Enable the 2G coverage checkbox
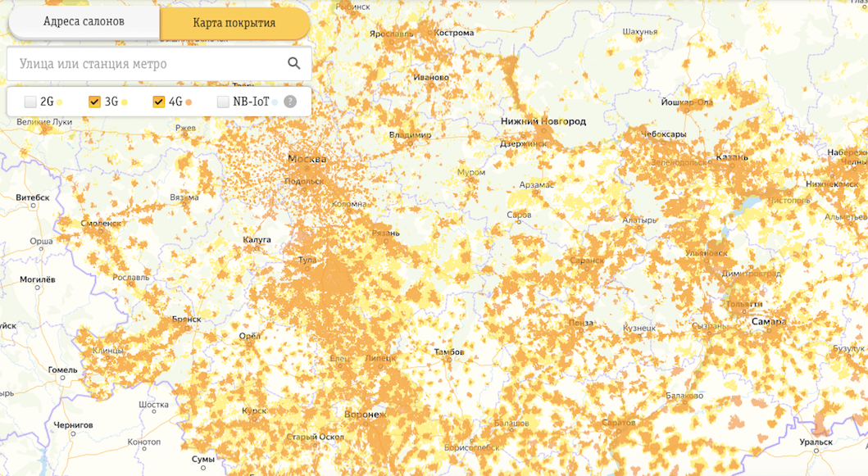 (30, 102)
